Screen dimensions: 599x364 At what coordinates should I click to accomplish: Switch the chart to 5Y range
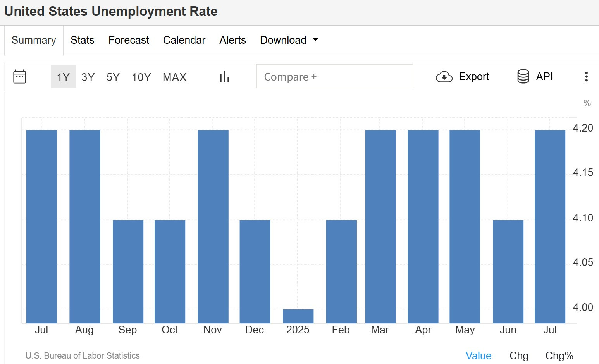(x=113, y=77)
